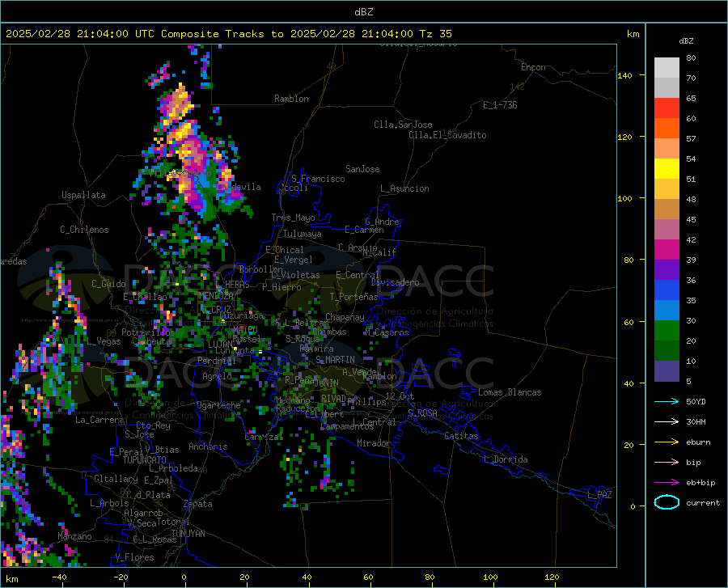This screenshot has width=728, height=588.
Task: Click the purple 10 dBZ color swatch
Action: pyautogui.click(x=667, y=371)
